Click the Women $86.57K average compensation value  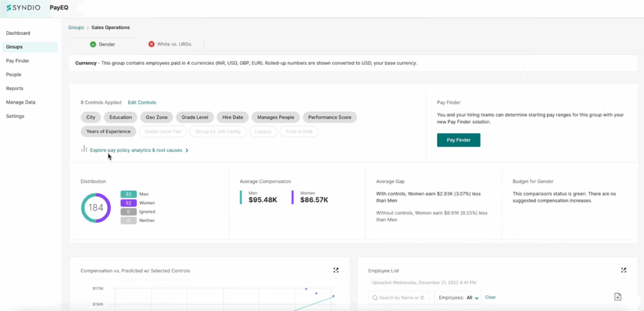tap(314, 200)
